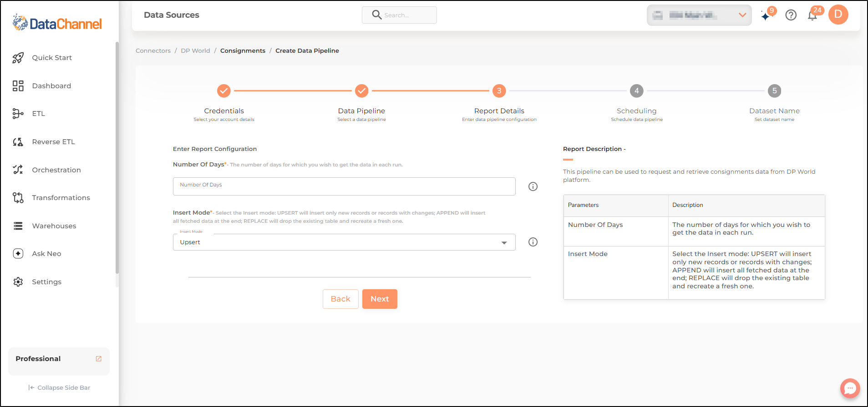Show info for Insert Mode field

tap(533, 242)
